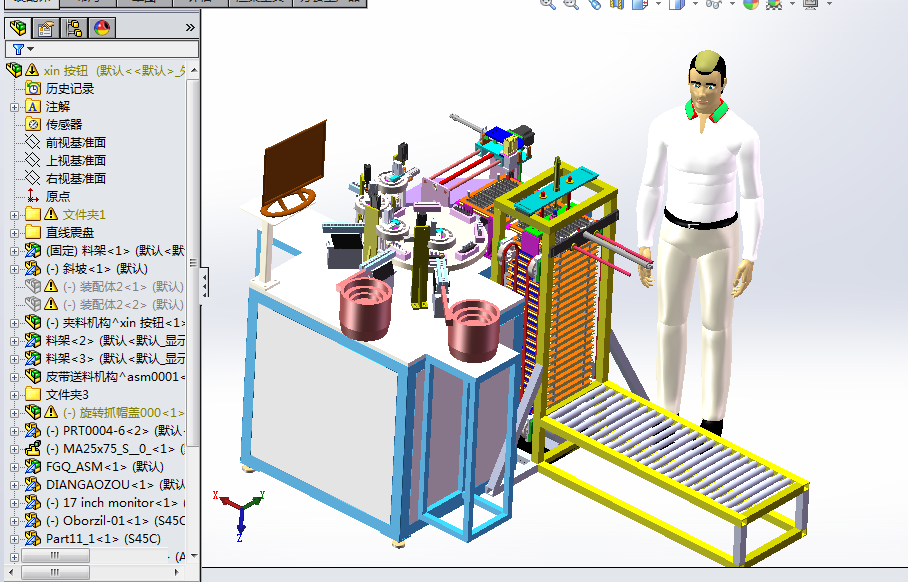
Task: Click the horizontal scrollbar below the tree
Action: (55, 571)
